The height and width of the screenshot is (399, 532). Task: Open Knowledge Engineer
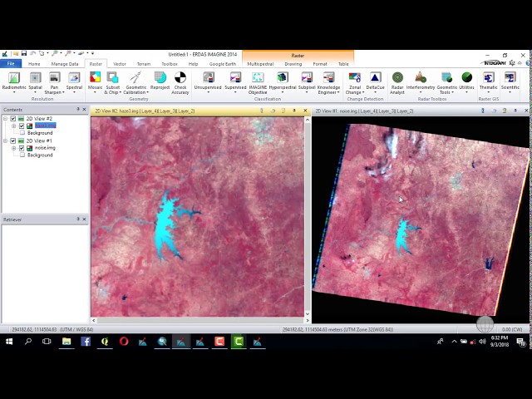pos(328,77)
